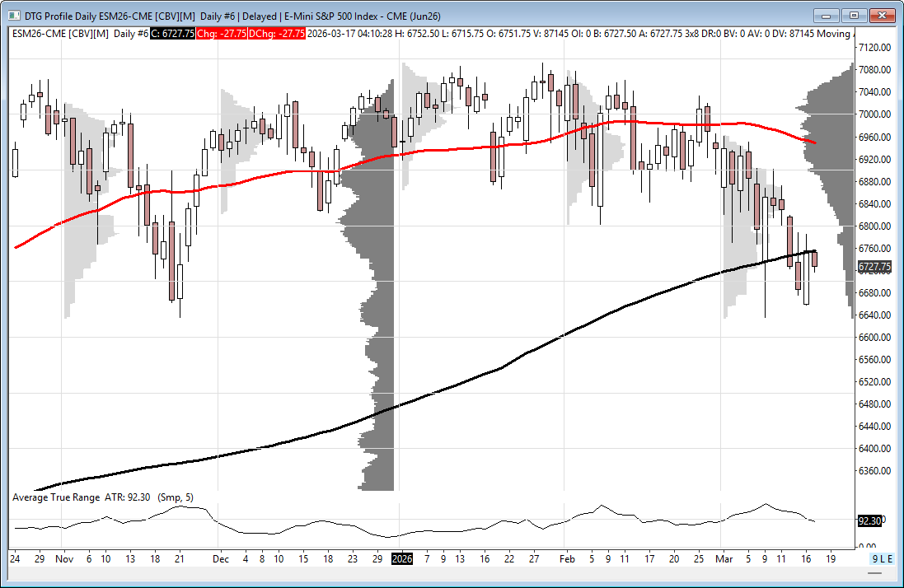Select the current price marker 6727.75 on scale
The height and width of the screenshot is (588, 904).
click(x=873, y=267)
